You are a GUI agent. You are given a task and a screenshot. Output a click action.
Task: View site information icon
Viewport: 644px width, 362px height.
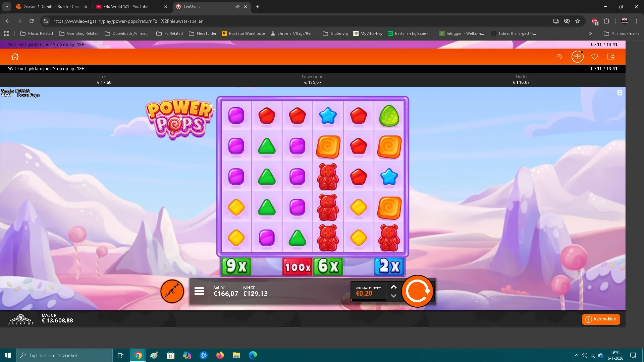(x=46, y=21)
